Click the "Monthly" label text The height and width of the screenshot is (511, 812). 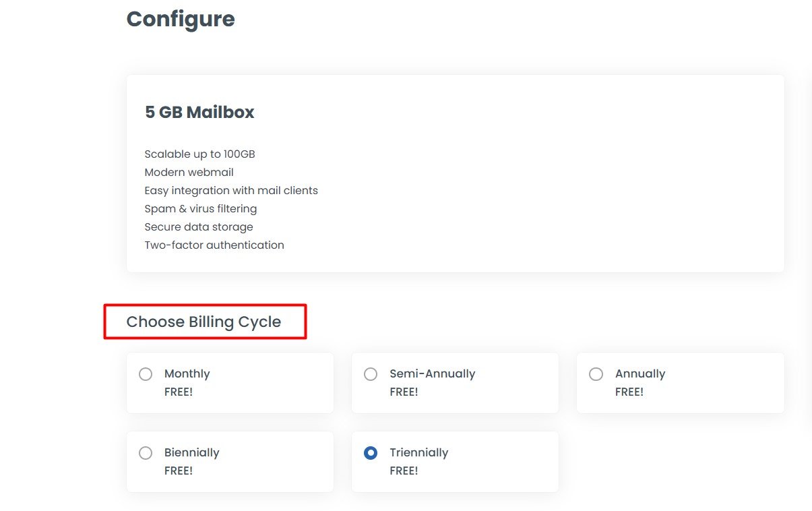[187, 374]
